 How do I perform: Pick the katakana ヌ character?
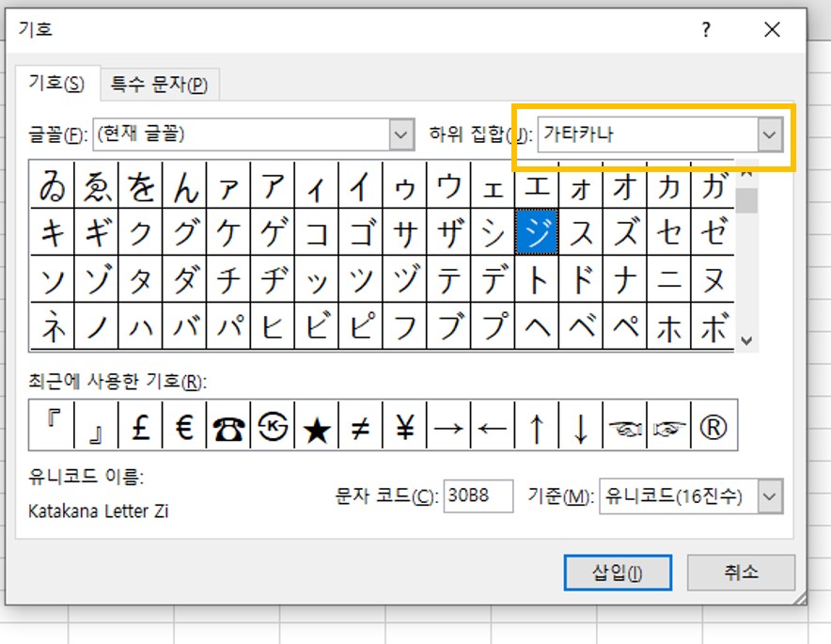[713, 279]
